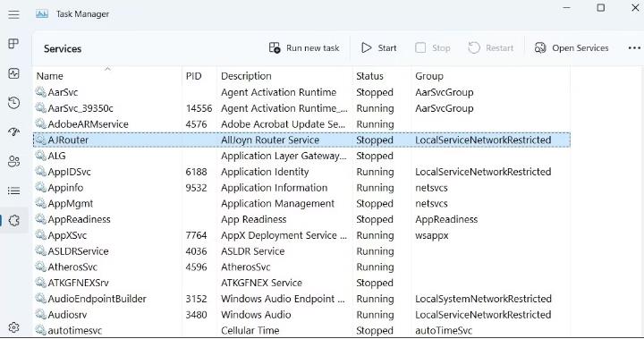Open the hamburger navigation menu
Viewport: 644px width, 339px height.
13,14
